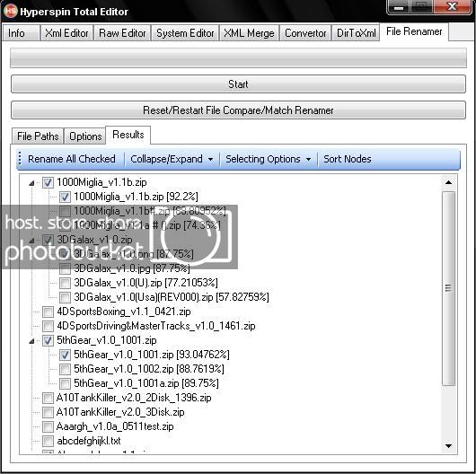
Task: Open the File Paths sub-tab
Action: [38, 136]
